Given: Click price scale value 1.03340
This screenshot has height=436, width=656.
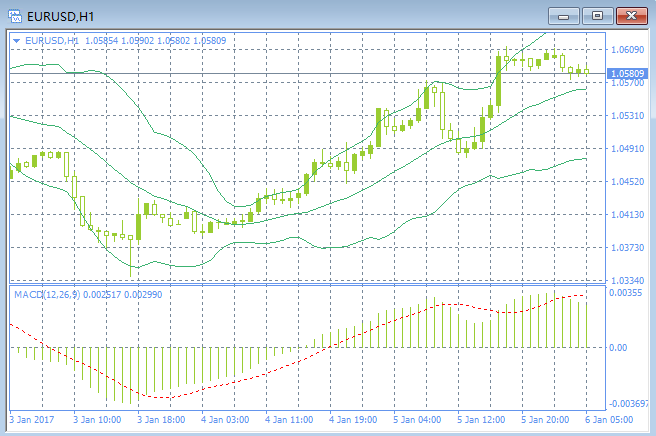Looking at the screenshot, I should pos(627,280).
